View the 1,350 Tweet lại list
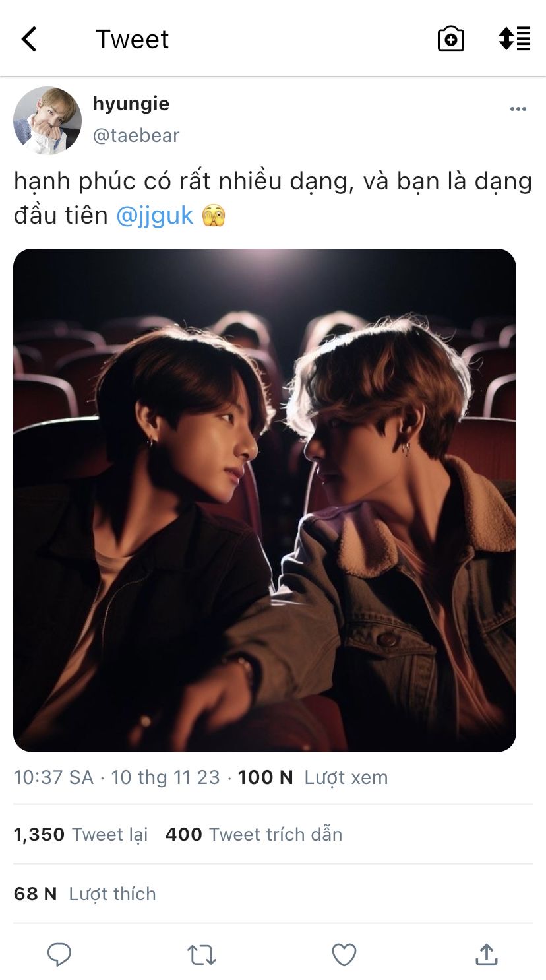The height and width of the screenshot is (980, 546). coord(80,834)
